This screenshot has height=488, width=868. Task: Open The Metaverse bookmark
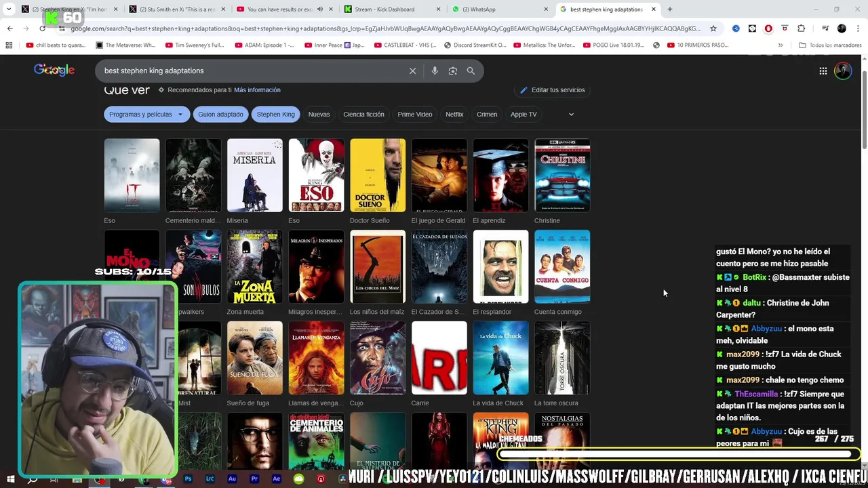click(x=126, y=45)
